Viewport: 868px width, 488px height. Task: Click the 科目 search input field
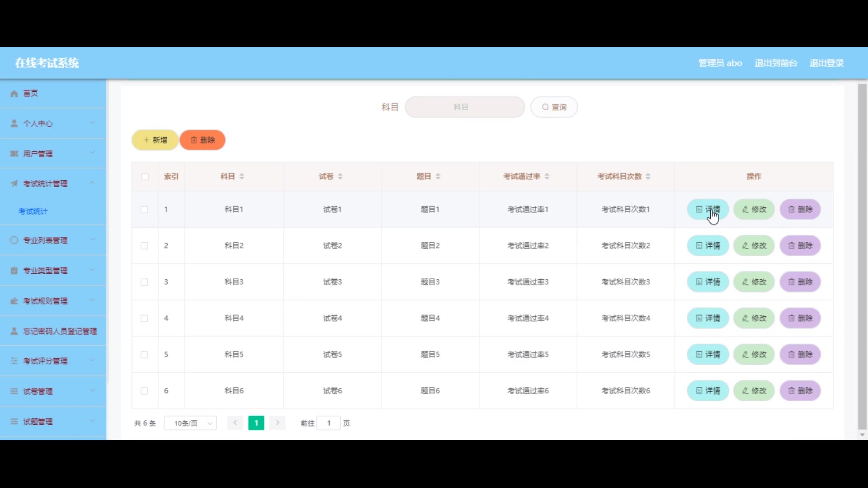(465, 107)
